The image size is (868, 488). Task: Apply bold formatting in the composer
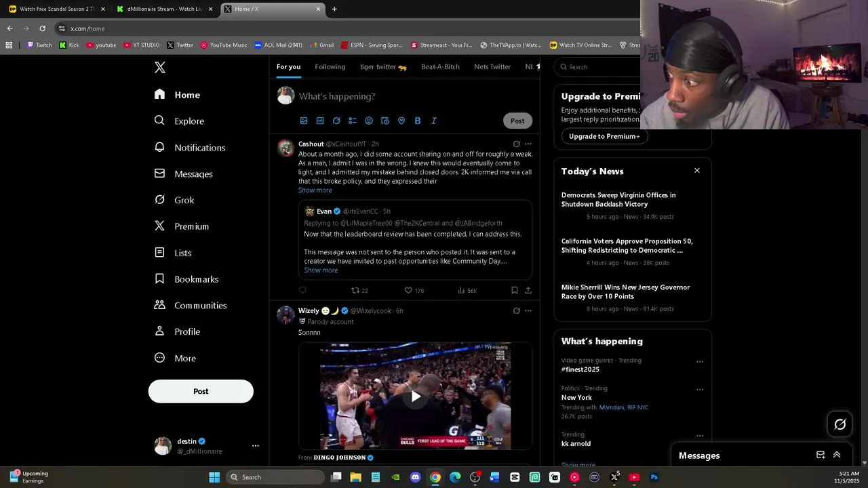tap(418, 121)
